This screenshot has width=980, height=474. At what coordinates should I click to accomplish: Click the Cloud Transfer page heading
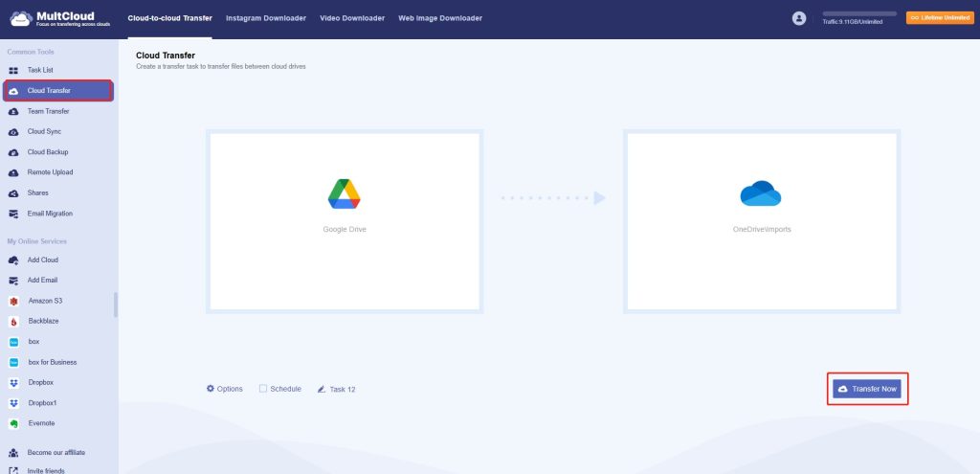pos(166,56)
